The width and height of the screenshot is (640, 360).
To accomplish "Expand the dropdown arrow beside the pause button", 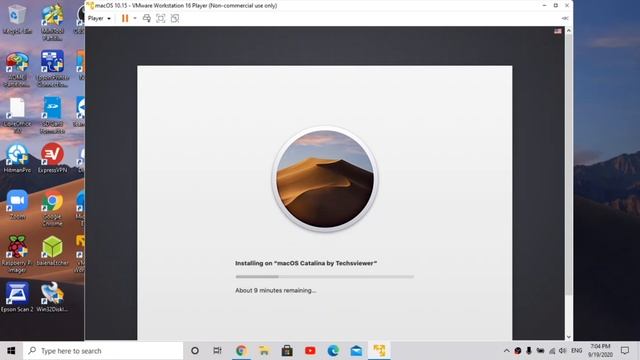I will (x=135, y=18).
